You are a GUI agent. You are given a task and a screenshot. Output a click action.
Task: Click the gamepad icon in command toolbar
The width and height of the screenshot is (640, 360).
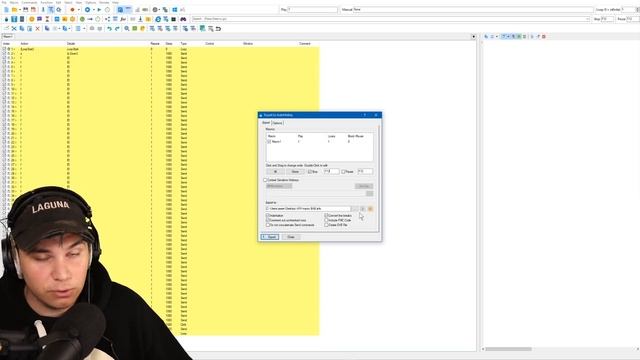(183, 19)
